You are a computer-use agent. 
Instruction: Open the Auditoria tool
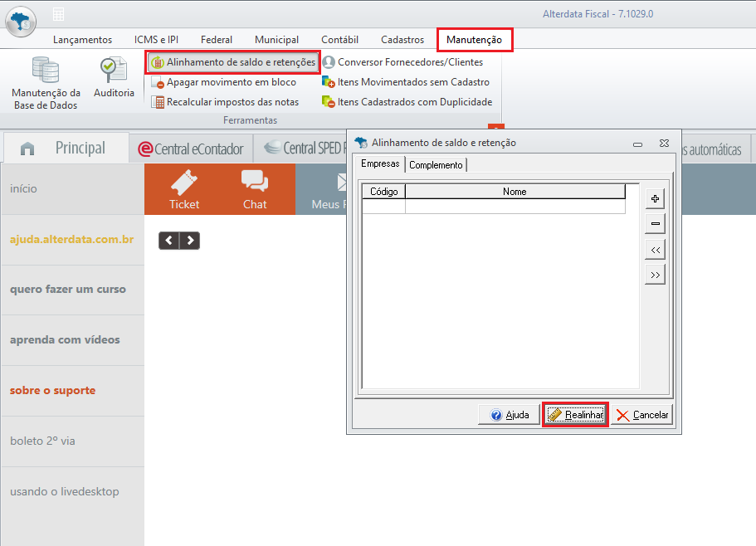tap(114, 77)
